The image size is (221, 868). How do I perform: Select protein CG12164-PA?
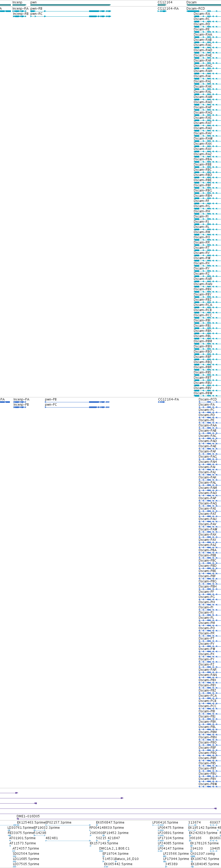(169, 399)
